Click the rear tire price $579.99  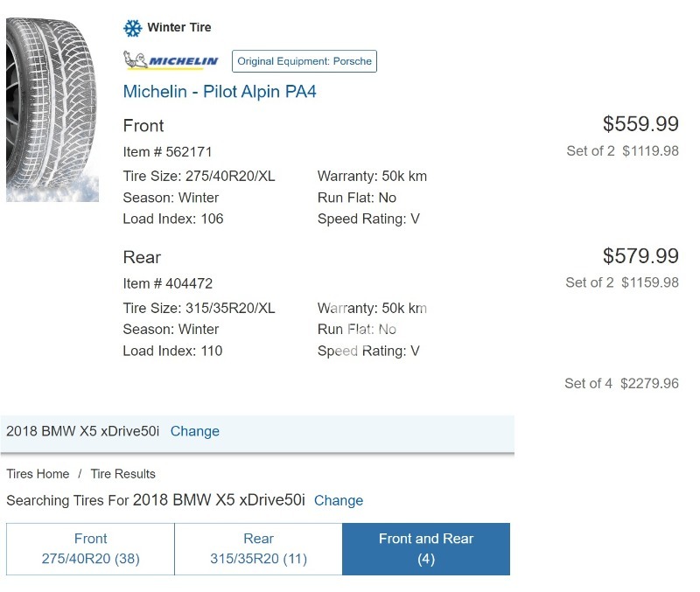(640, 256)
